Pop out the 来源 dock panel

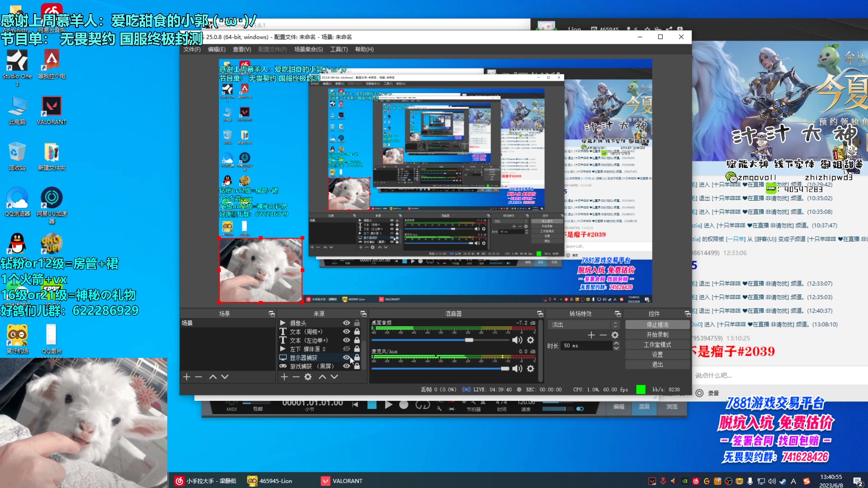363,314
